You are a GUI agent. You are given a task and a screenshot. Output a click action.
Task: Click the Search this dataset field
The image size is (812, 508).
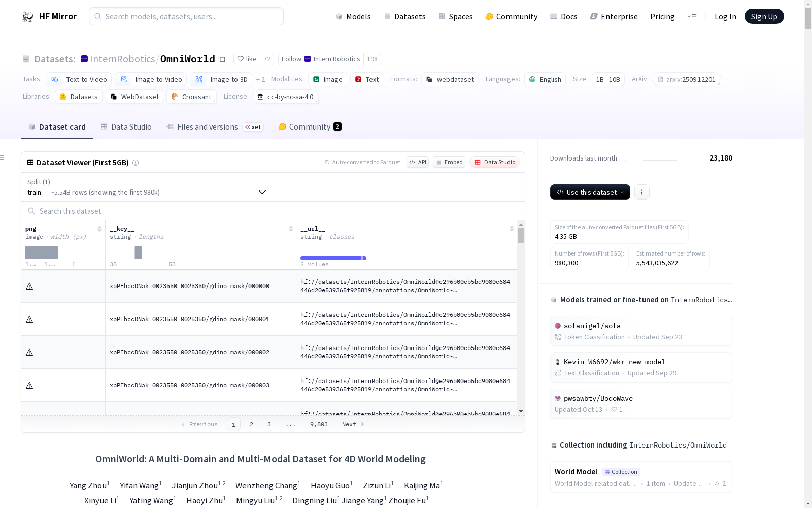[273, 211]
